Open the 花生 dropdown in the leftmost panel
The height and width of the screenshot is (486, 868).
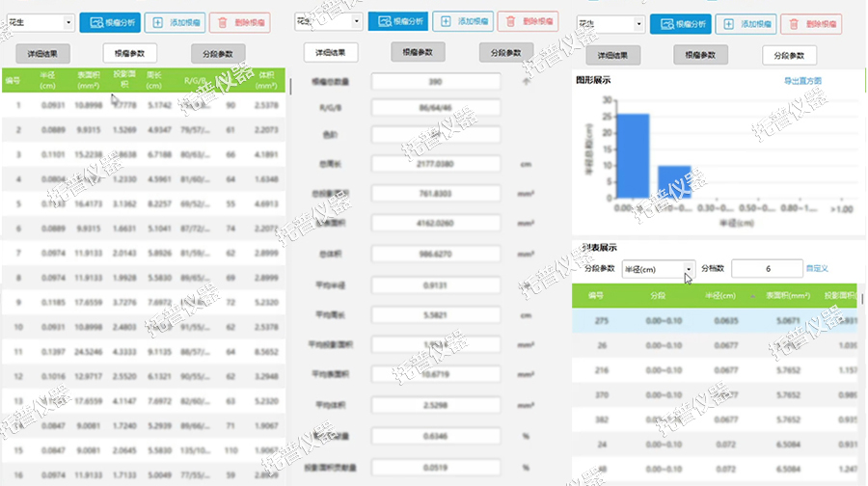40,21
